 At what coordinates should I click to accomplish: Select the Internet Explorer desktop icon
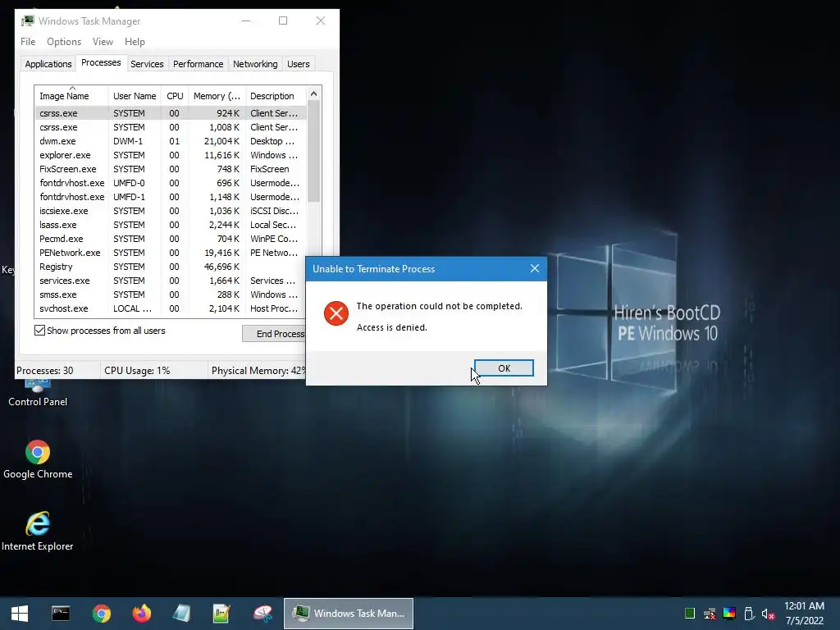click(x=38, y=532)
